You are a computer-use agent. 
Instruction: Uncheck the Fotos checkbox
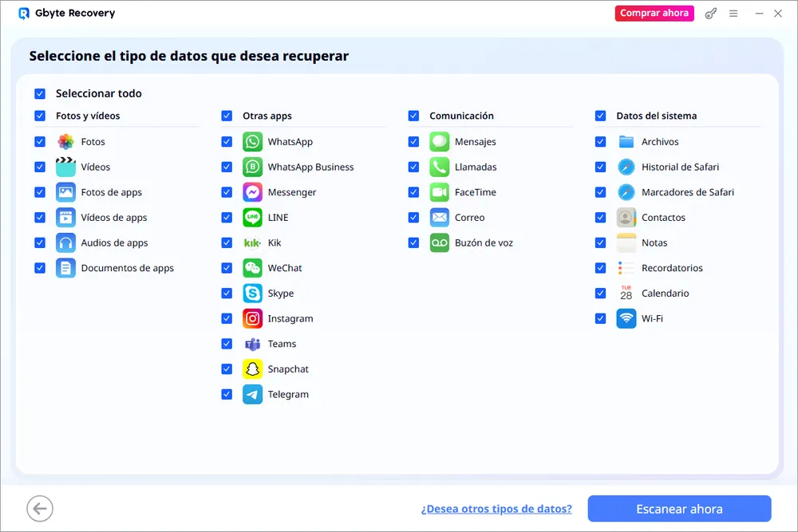coord(40,142)
